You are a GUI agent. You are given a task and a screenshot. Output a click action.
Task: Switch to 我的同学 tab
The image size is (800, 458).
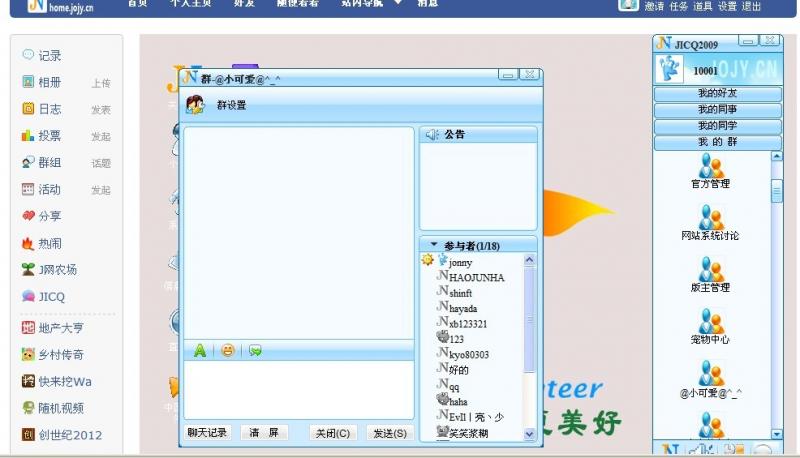point(717,126)
